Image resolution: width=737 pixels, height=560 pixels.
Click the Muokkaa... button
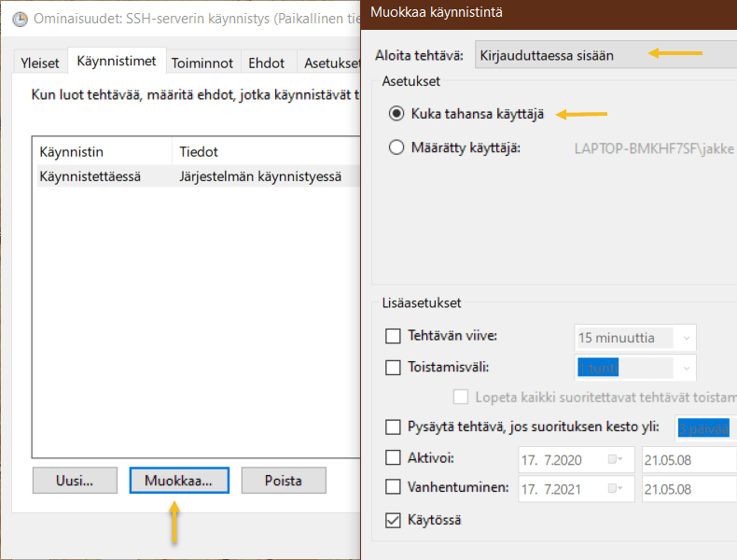click(x=178, y=481)
